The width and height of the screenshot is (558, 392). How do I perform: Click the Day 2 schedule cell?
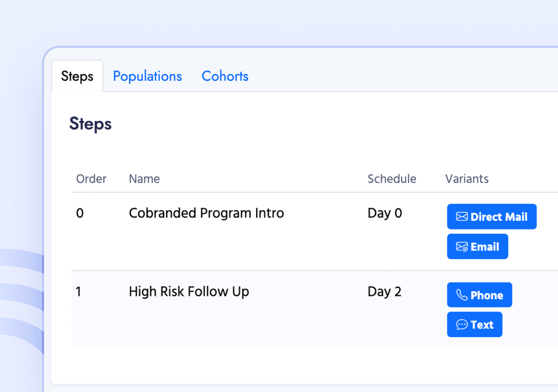(x=384, y=292)
